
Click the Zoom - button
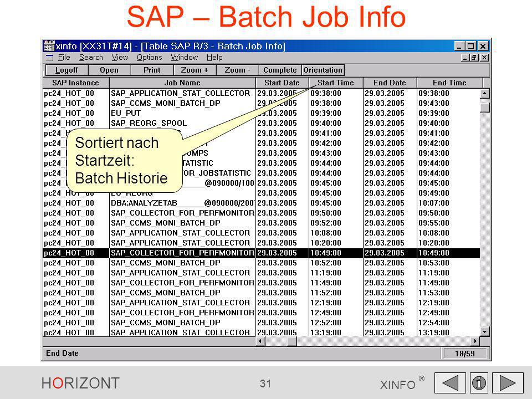(237, 70)
